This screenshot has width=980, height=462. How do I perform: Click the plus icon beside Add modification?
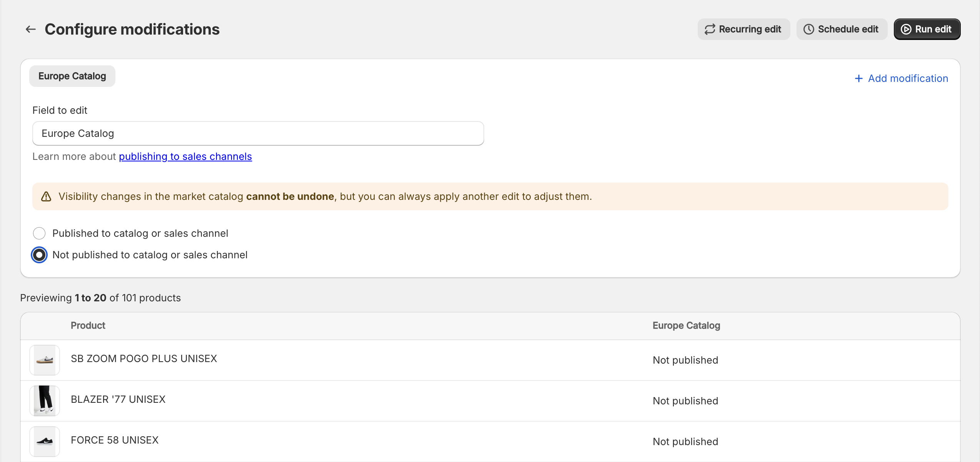point(858,78)
